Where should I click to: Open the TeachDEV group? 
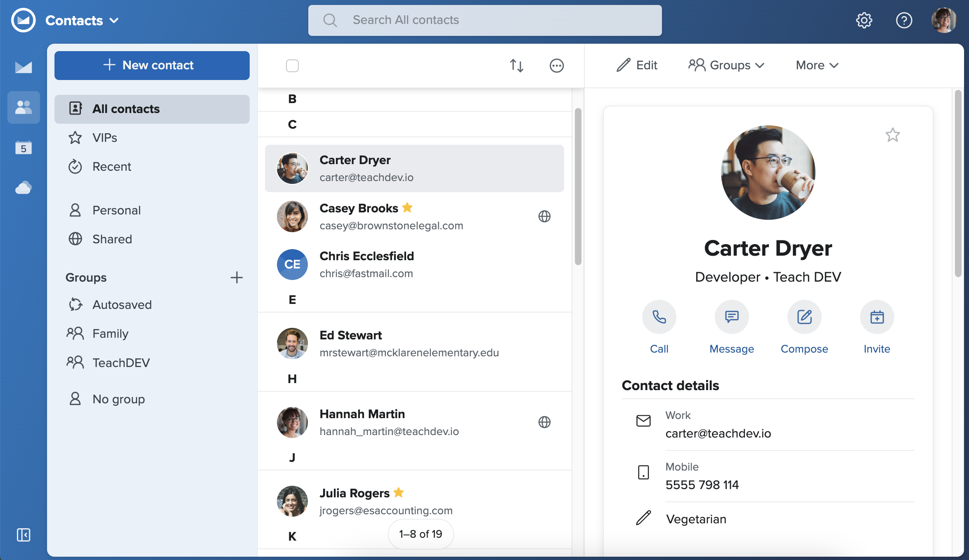pyautogui.click(x=121, y=362)
